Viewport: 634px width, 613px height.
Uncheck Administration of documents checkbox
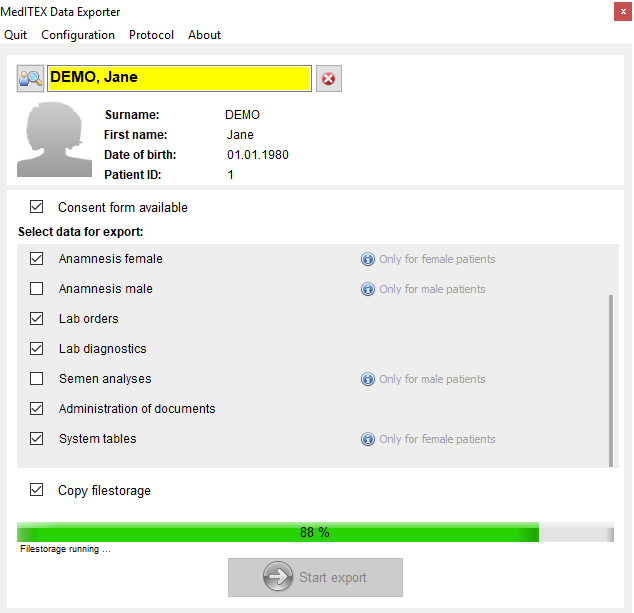pyautogui.click(x=36, y=408)
